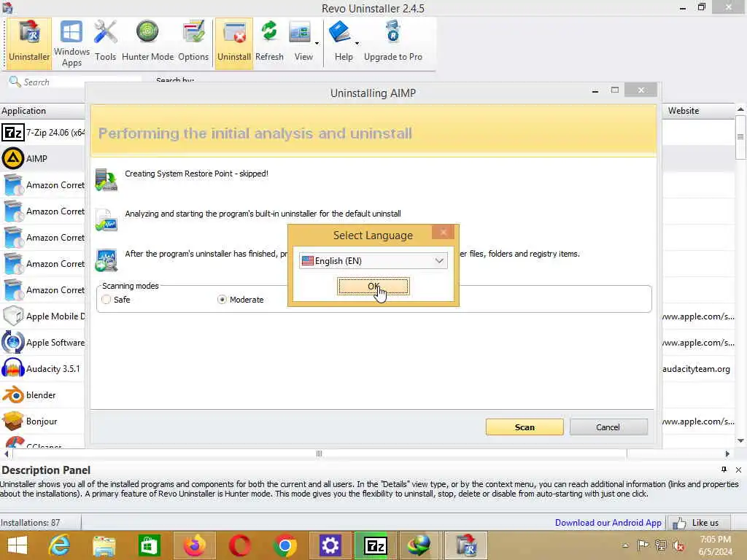Open Options from the toolbar
This screenshot has height=560, width=747.
pyautogui.click(x=193, y=43)
